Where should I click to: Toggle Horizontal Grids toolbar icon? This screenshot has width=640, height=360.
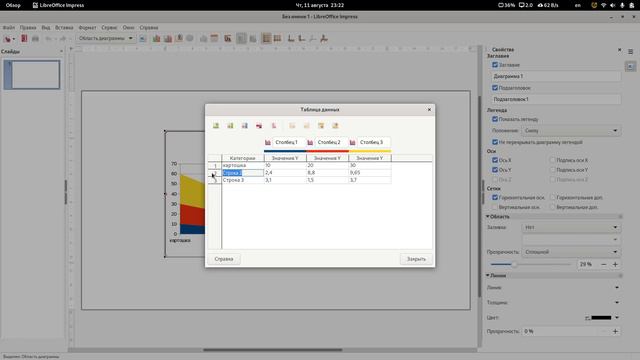coord(266,38)
